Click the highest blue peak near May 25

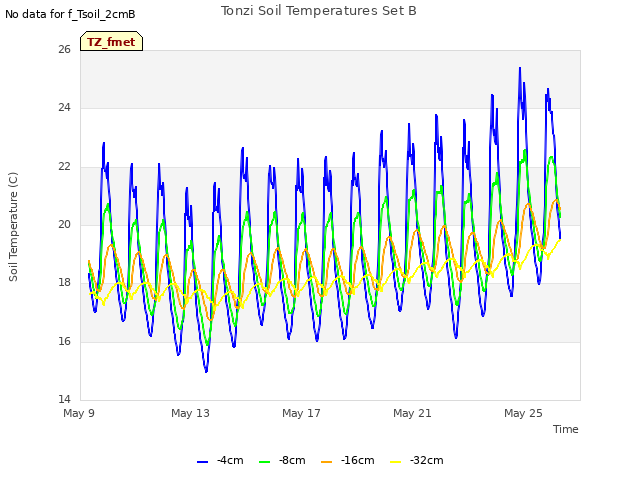point(520,68)
